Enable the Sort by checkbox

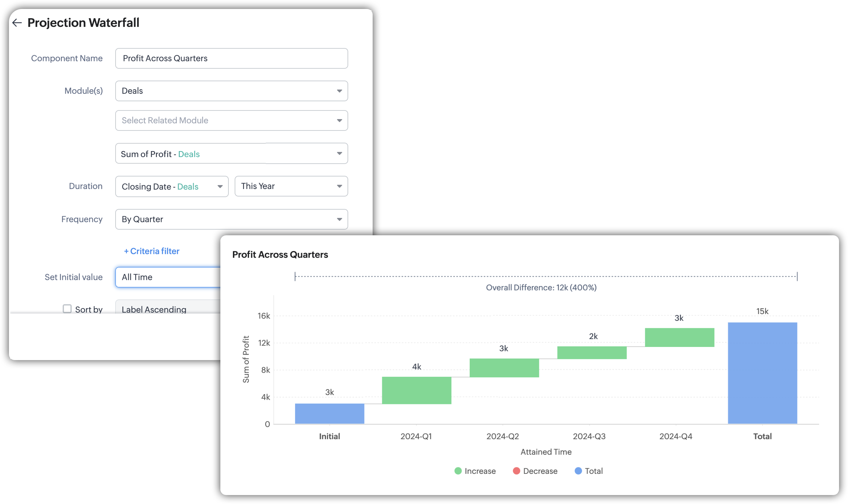point(67,309)
